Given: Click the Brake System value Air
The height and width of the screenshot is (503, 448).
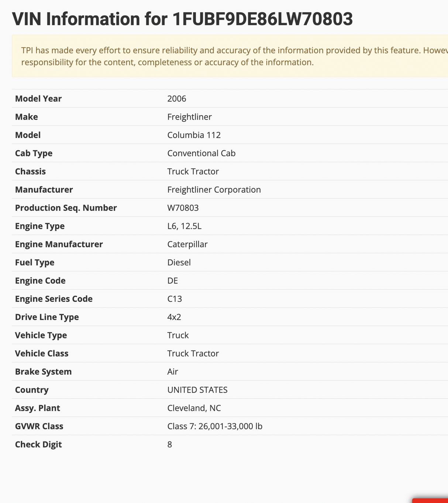Looking at the screenshot, I should point(172,372).
